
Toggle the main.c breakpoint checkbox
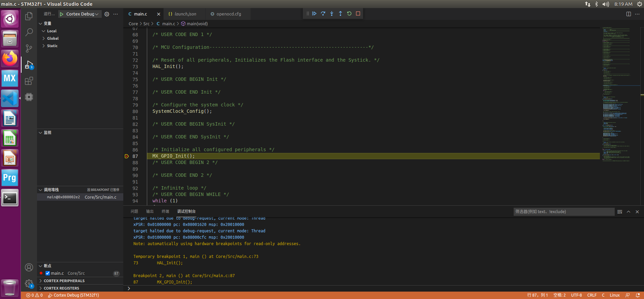tap(47, 273)
